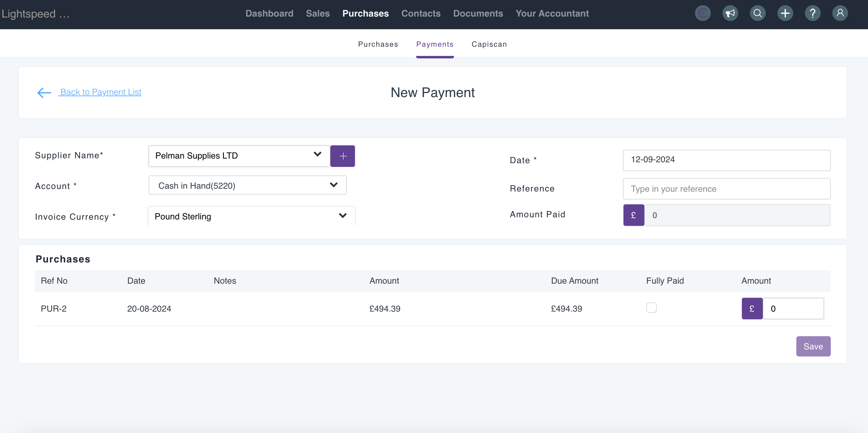This screenshot has width=868, height=433.
Task: Open the Invoice Currency dropdown
Action: click(x=251, y=216)
